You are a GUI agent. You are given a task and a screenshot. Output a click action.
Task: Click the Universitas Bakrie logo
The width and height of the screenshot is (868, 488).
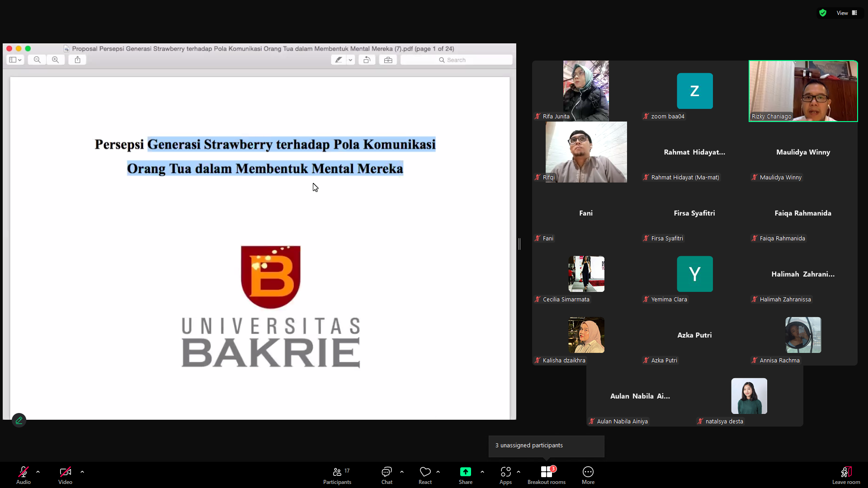271,306
